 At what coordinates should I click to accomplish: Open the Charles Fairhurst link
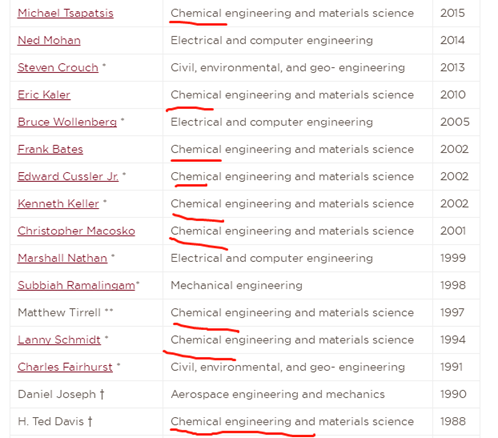[x=65, y=367]
